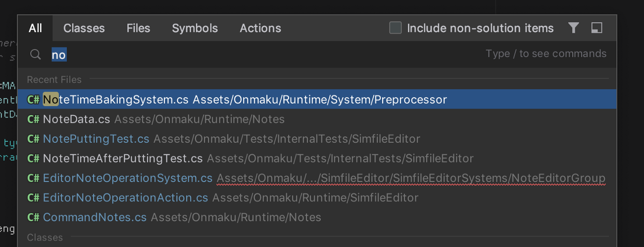Open NoteTimeAfterPuttingTest.cs result
644x247 pixels.
pos(123,159)
